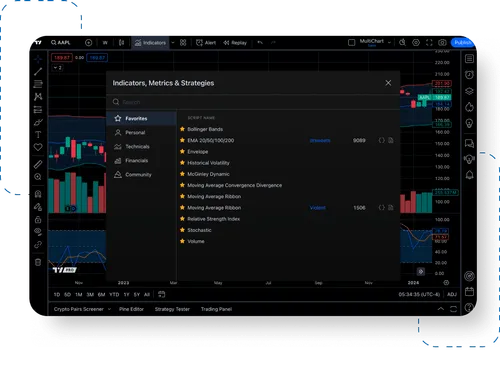The width and height of the screenshot is (500, 375).
Task: Unfavorite the Bollinger Bands star
Action: (x=182, y=129)
